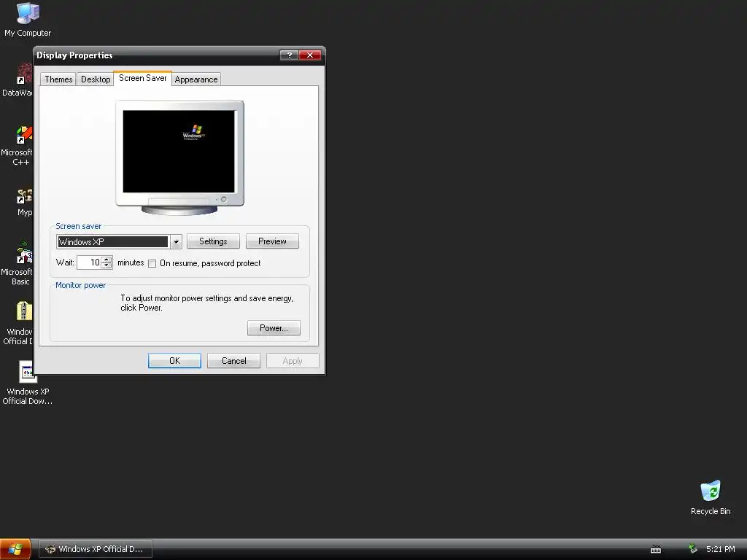Open the screen saver dropdown list
Viewport: 747px width, 560px height.
(x=176, y=242)
